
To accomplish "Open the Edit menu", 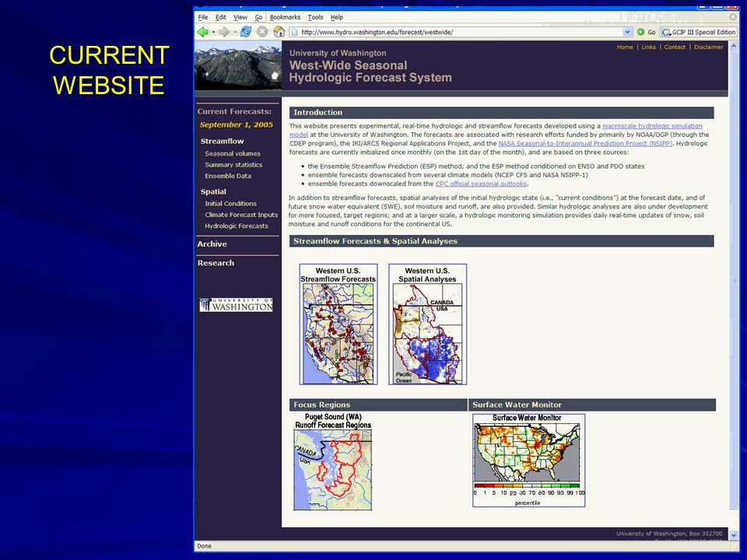I will pos(220,17).
